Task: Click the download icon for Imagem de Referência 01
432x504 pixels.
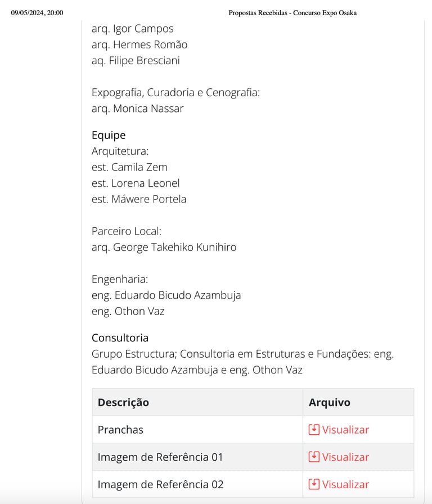Action: pyautogui.click(x=314, y=457)
